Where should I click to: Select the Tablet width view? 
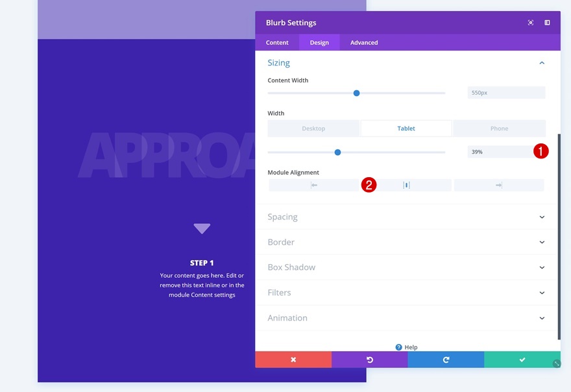tap(406, 129)
